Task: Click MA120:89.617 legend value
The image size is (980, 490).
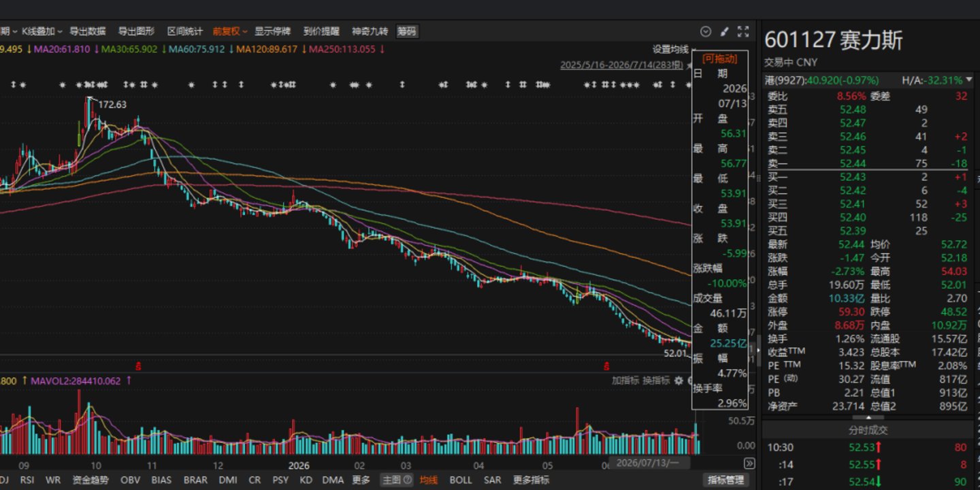Action: [x=266, y=49]
